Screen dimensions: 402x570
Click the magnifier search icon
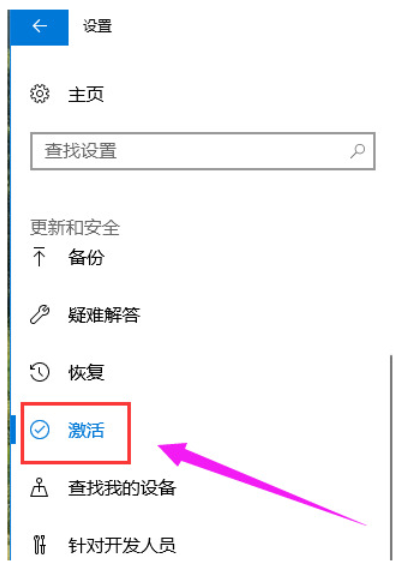click(x=358, y=151)
